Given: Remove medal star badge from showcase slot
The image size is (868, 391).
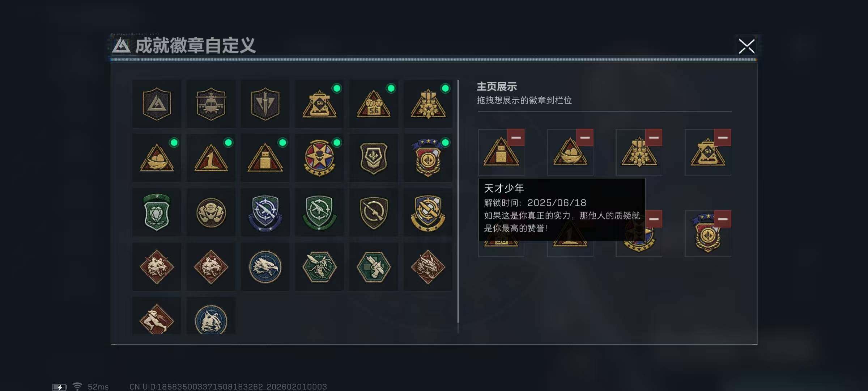Looking at the screenshot, I should (654, 138).
